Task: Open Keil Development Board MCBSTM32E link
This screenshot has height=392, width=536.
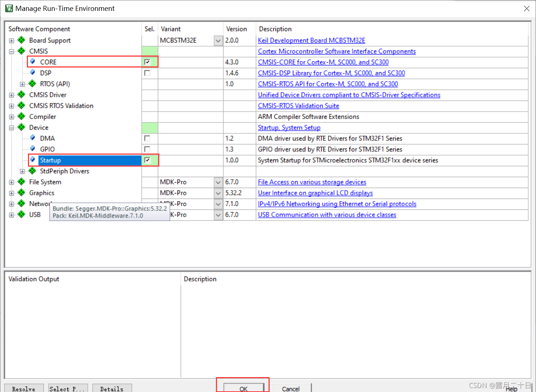Action: tap(311, 40)
